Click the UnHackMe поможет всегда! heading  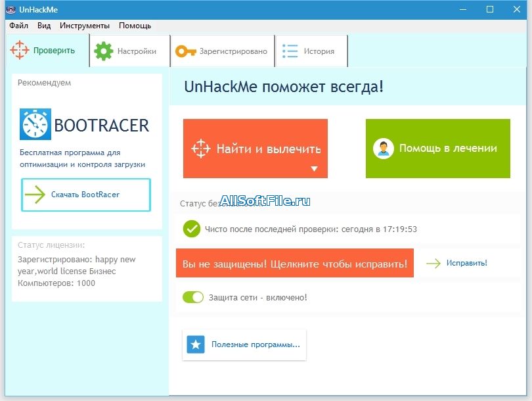click(284, 87)
